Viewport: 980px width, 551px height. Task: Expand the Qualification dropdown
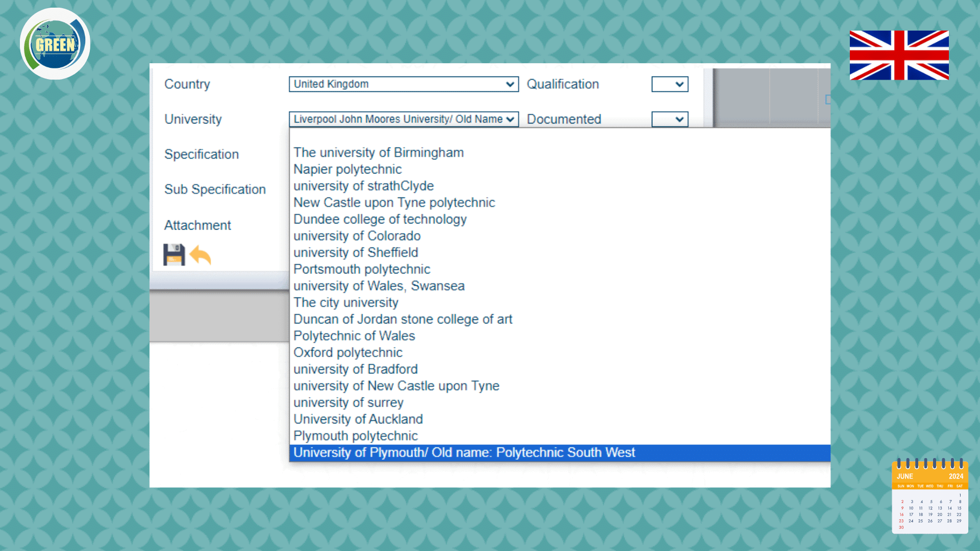[x=670, y=84]
